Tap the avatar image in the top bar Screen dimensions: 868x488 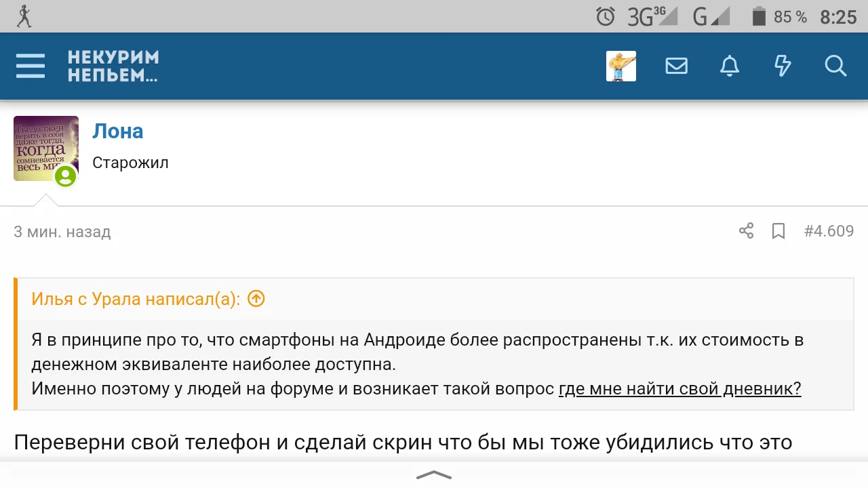pos(621,66)
